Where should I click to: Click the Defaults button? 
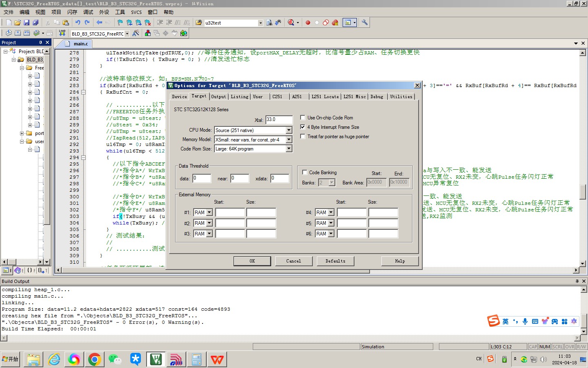(335, 261)
